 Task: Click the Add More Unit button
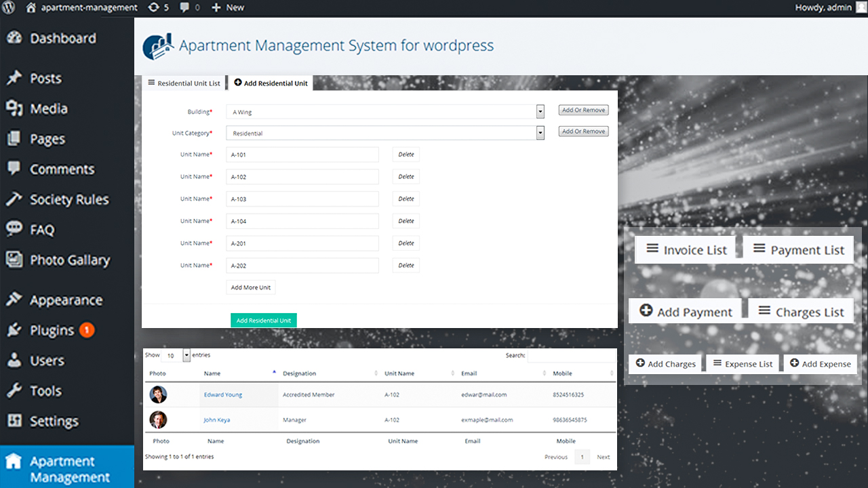coord(250,287)
